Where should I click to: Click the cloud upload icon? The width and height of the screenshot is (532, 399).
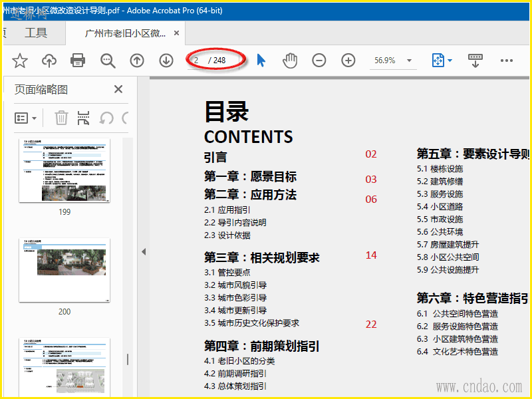(x=49, y=61)
